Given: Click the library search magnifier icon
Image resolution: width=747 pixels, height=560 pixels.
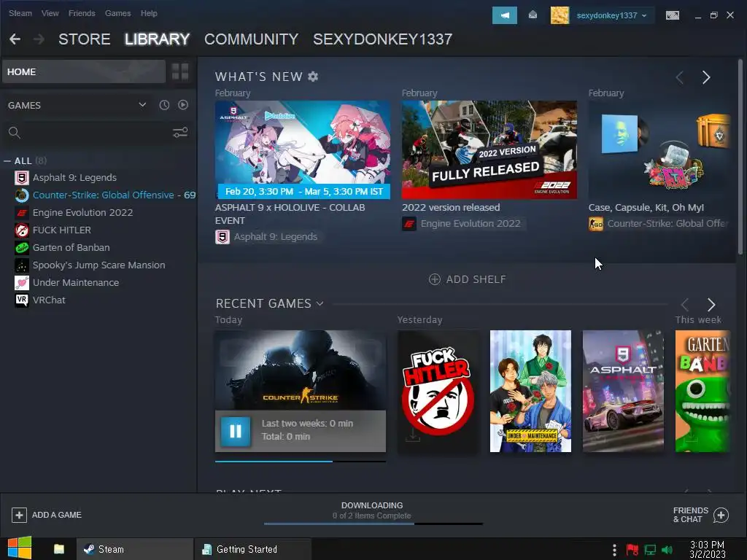Looking at the screenshot, I should [x=15, y=133].
